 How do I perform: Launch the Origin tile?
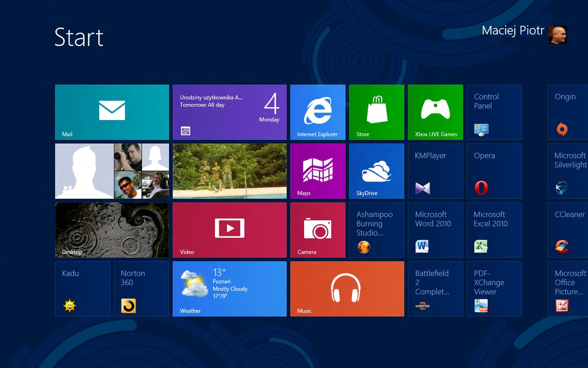568,112
